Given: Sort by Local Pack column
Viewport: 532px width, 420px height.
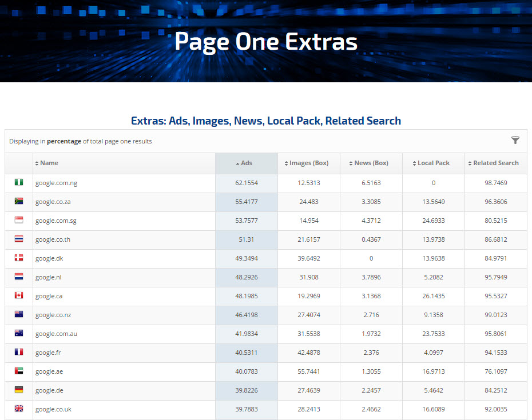Looking at the screenshot, I should [x=433, y=163].
